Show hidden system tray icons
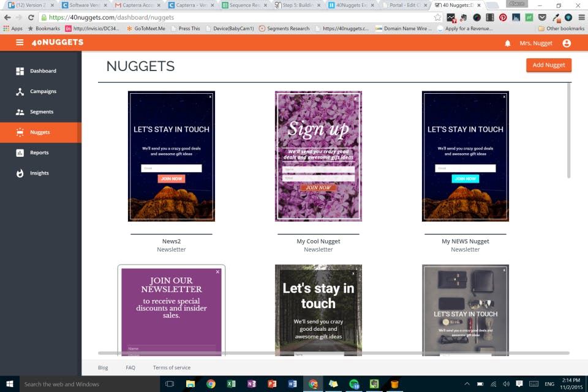588x392 pixels. pos(467,384)
